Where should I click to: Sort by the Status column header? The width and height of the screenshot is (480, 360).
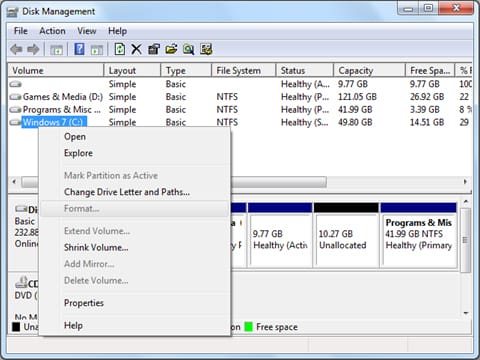tap(305, 71)
